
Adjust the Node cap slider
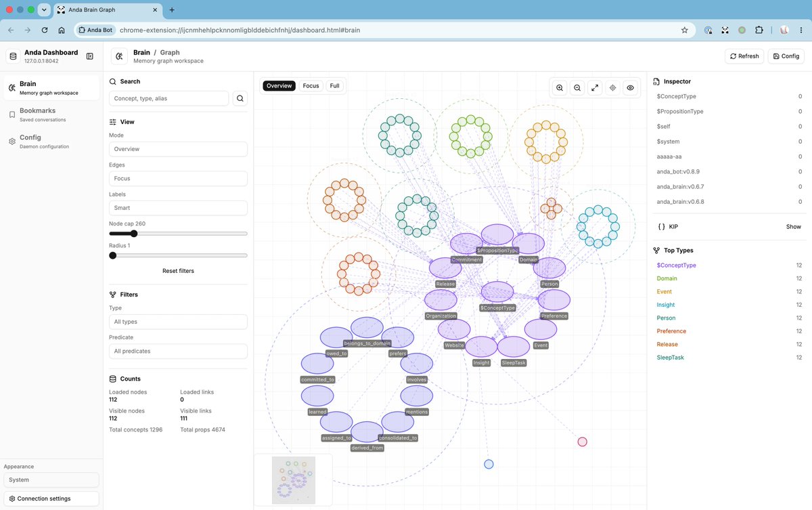coord(178,234)
